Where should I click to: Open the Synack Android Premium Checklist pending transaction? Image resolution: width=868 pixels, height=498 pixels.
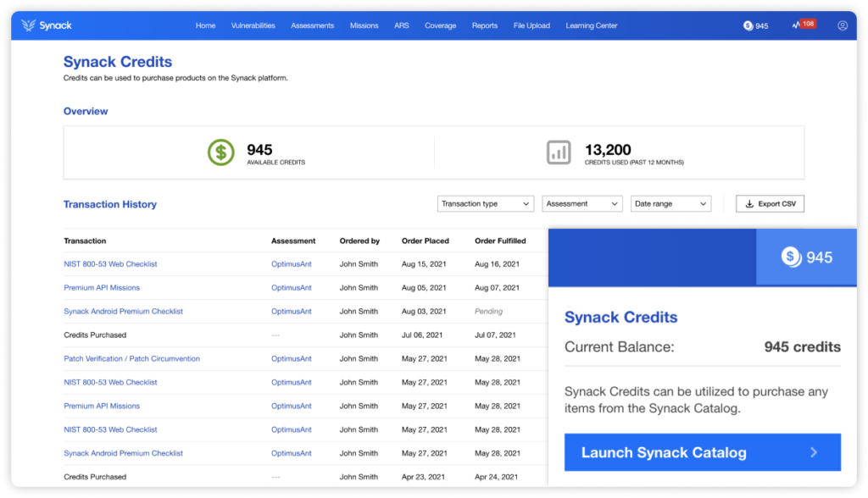tap(121, 311)
